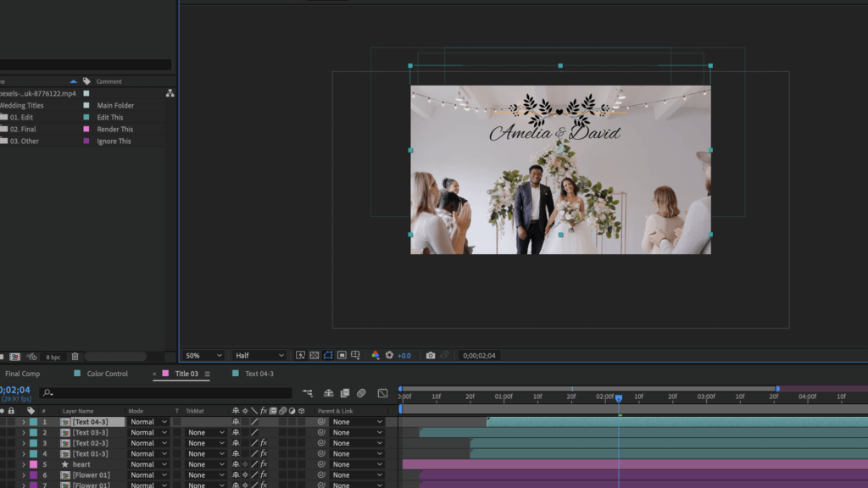Toggle the shy layers switch
Image resolution: width=868 pixels, height=488 pixels.
(x=329, y=394)
